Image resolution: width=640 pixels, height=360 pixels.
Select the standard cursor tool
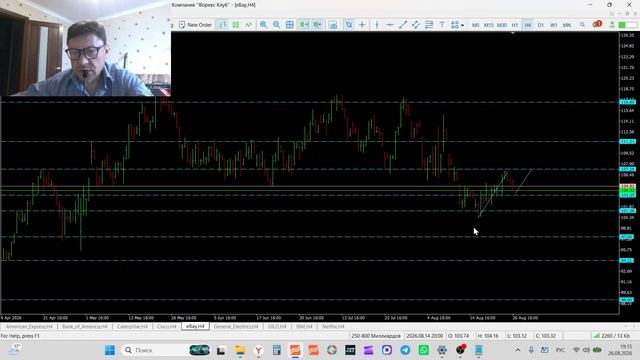tap(349, 25)
